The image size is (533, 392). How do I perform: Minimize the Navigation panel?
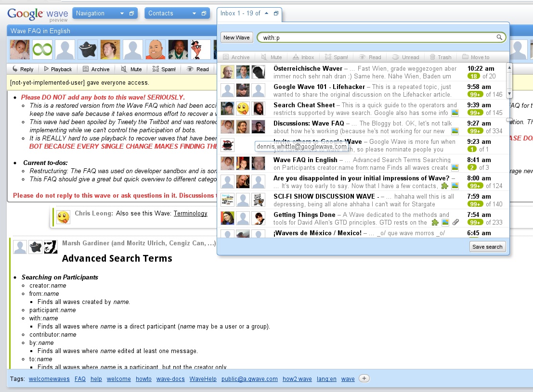(x=131, y=13)
